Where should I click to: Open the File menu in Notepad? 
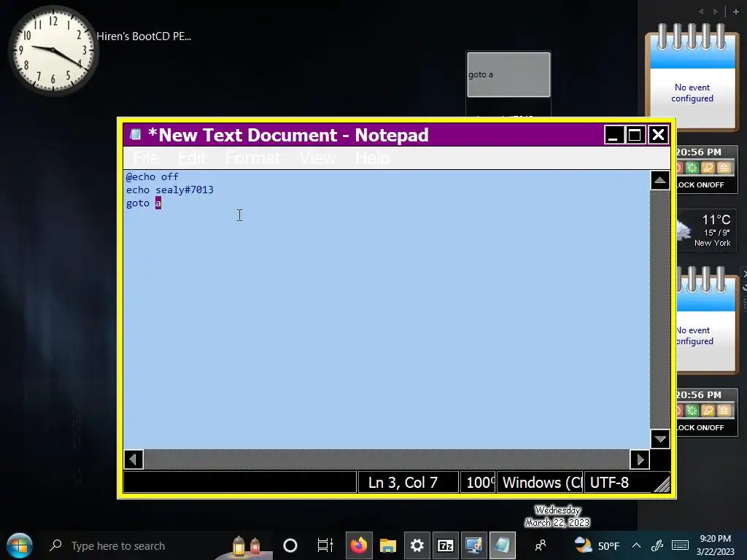pos(146,157)
